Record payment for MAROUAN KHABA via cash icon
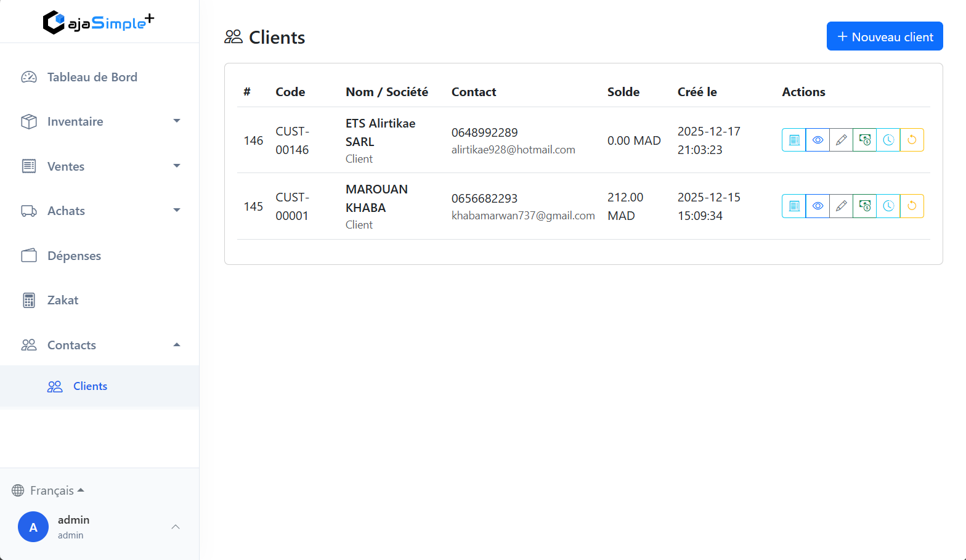Viewport: 966px width, 560px height. [x=865, y=206]
